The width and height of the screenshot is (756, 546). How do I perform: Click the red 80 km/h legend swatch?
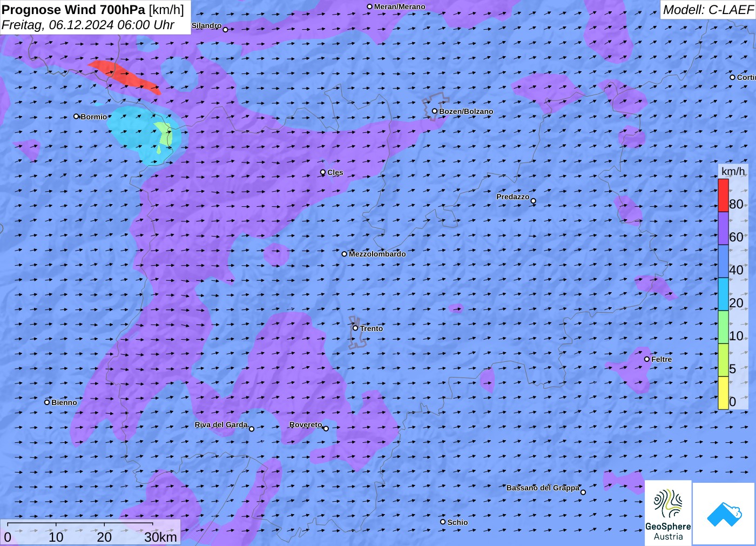(723, 195)
